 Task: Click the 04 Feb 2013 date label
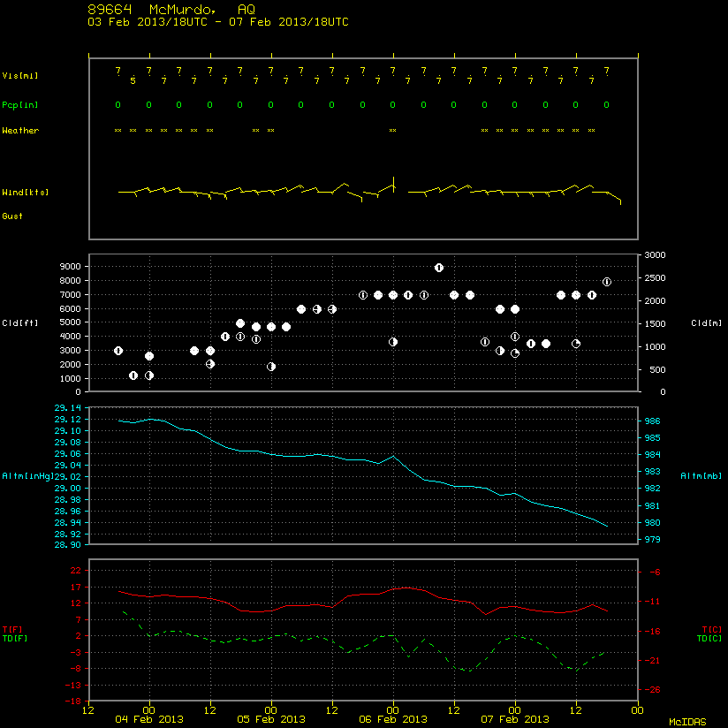pyautogui.click(x=149, y=719)
